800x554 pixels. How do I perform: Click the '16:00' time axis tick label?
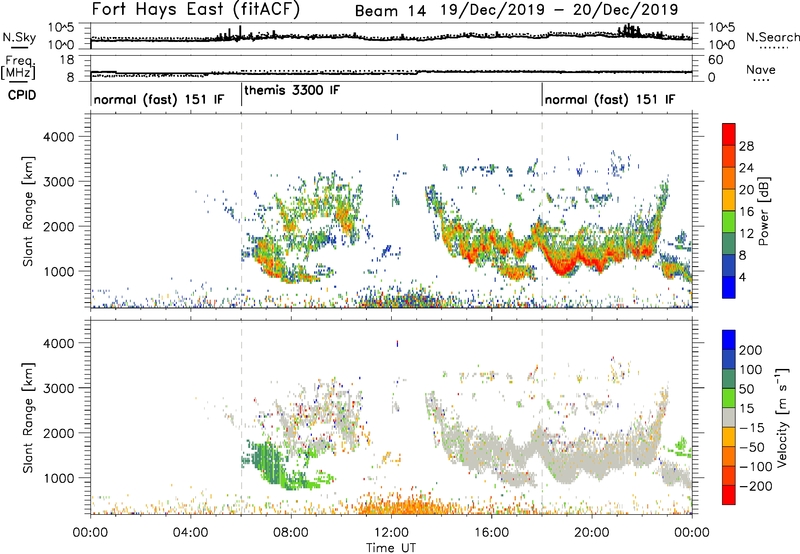pos(491,533)
